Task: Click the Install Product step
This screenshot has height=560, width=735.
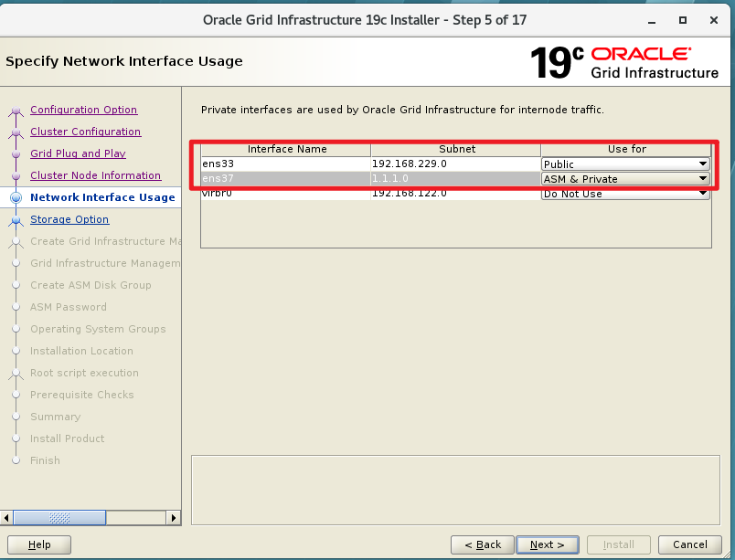Action: tap(68, 438)
